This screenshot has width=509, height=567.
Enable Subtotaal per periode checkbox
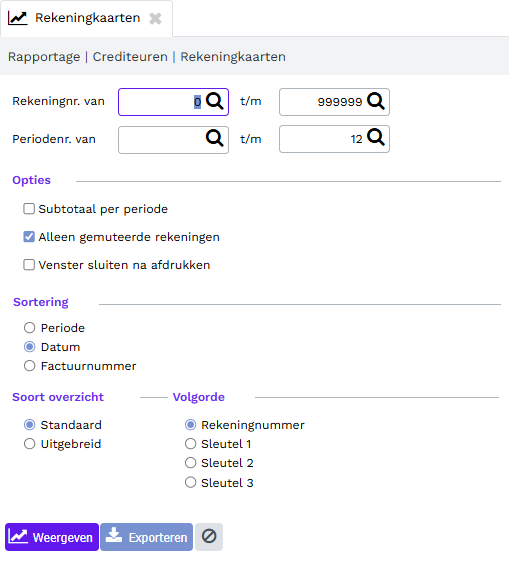point(29,209)
